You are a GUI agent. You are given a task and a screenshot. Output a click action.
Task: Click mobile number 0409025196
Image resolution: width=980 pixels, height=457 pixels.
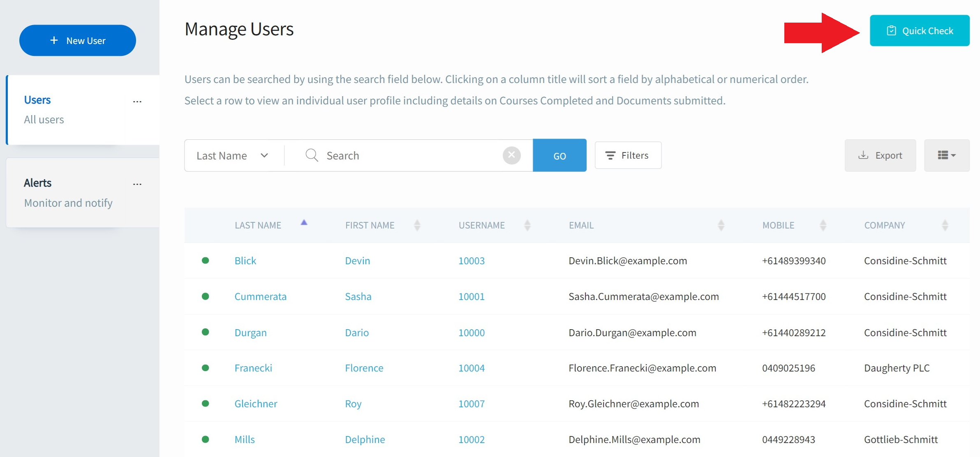click(788, 368)
